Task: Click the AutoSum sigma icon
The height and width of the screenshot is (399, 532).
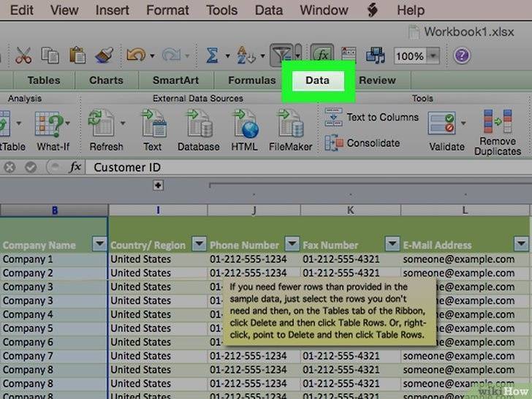Action: (213, 56)
